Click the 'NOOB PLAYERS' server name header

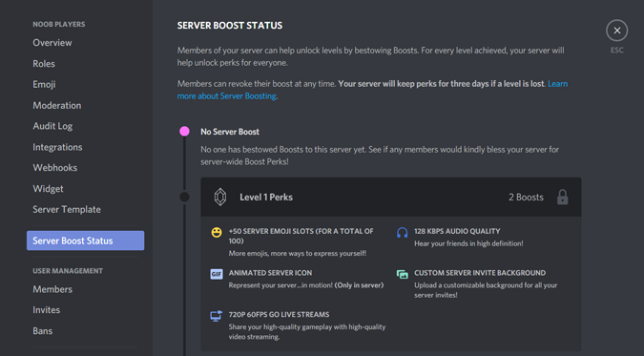click(x=59, y=24)
